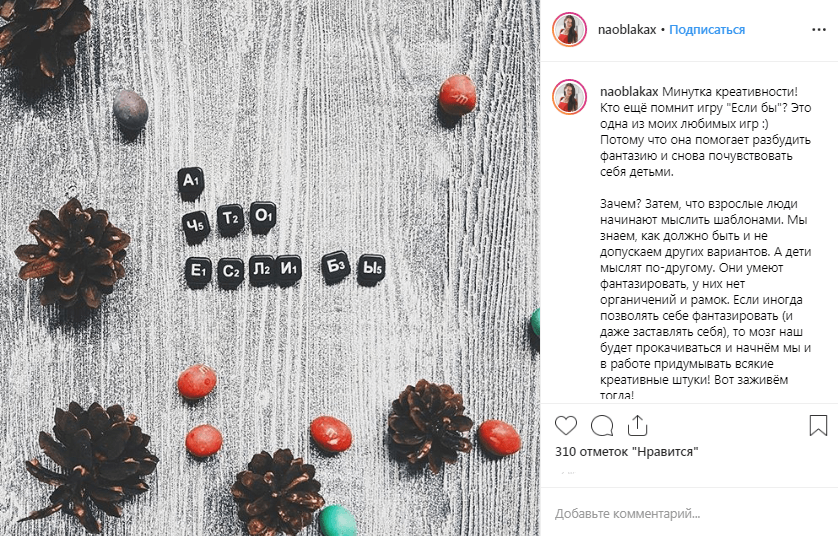Viewport: 838px width, 536px height.
Task: Click the caption paragraph starting Зачем?
Action: pyautogui.click(x=705, y=299)
